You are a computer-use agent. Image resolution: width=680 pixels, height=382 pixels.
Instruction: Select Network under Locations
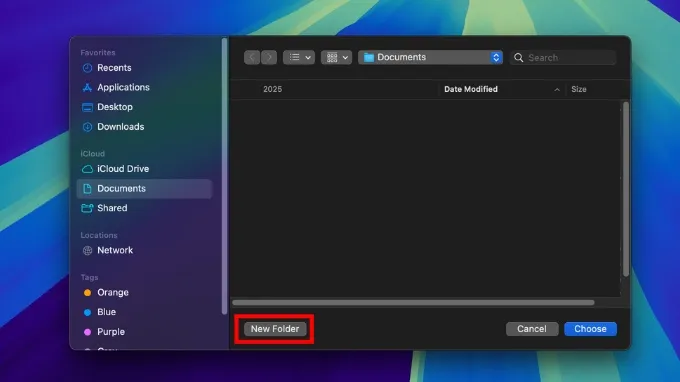[x=144, y=250]
